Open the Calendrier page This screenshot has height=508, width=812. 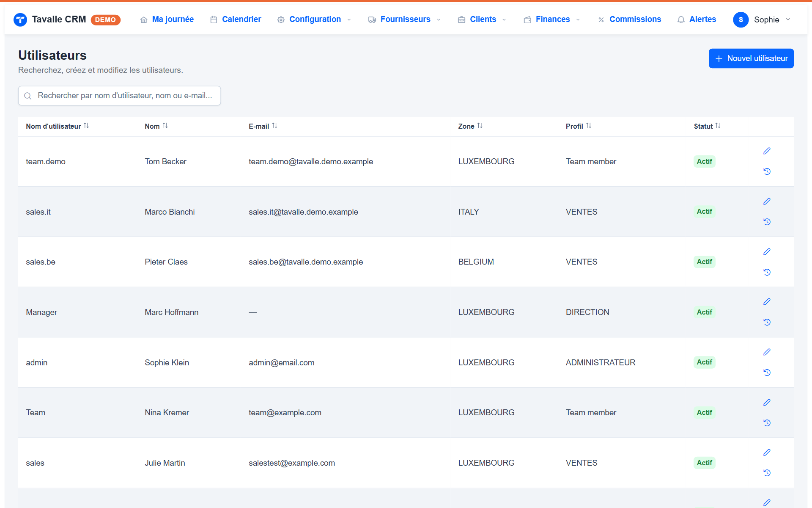pyautogui.click(x=236, y=19)
